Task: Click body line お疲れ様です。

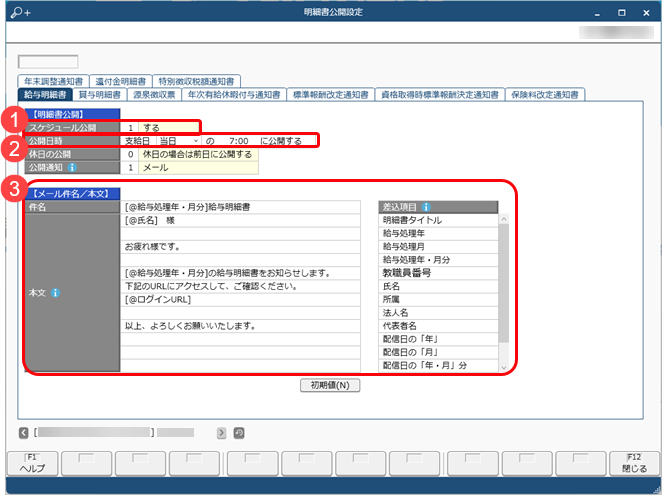Action: point(241,247)
